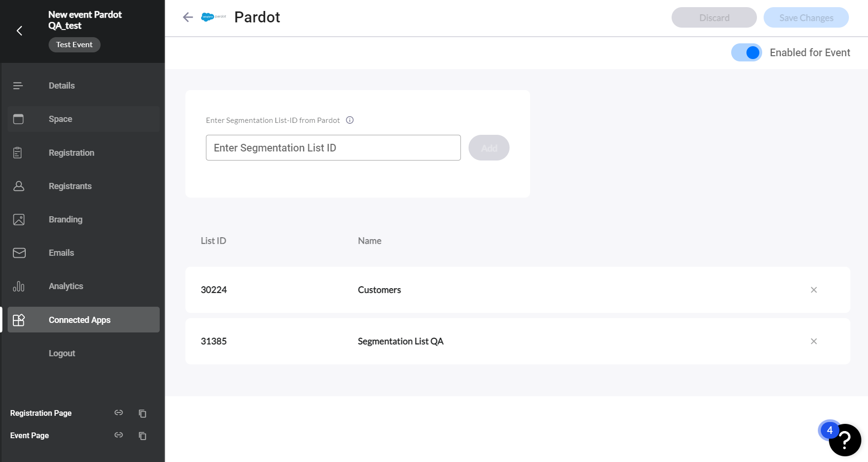The image size is (868, 462).
Task: Click the Emails envelope icon
Action: tap(19, 253)
